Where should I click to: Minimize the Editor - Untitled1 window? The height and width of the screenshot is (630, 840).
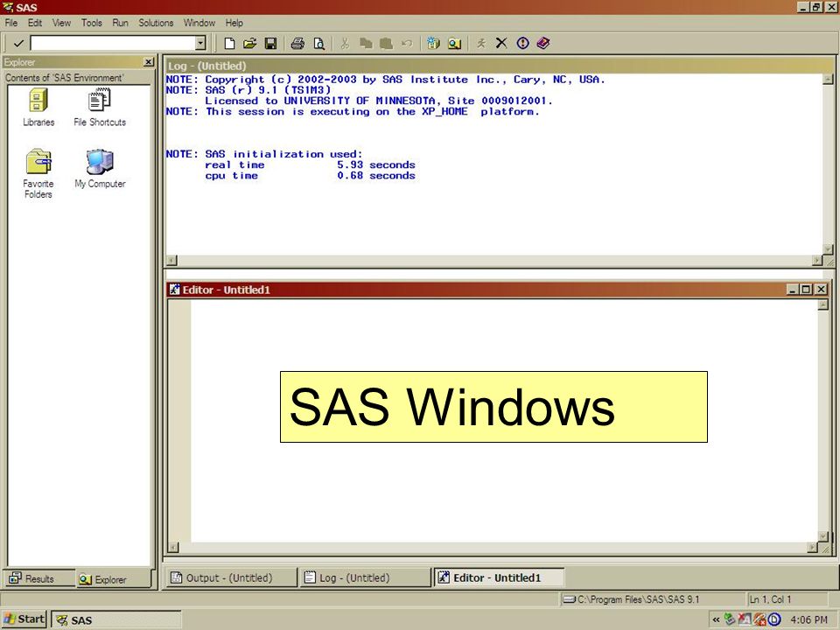coord(794,290)
